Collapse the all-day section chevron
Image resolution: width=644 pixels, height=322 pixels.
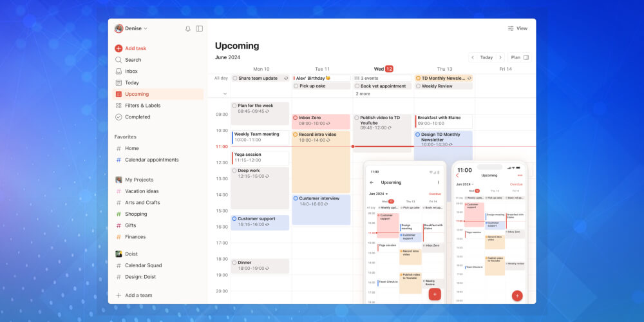click(225, 93)
